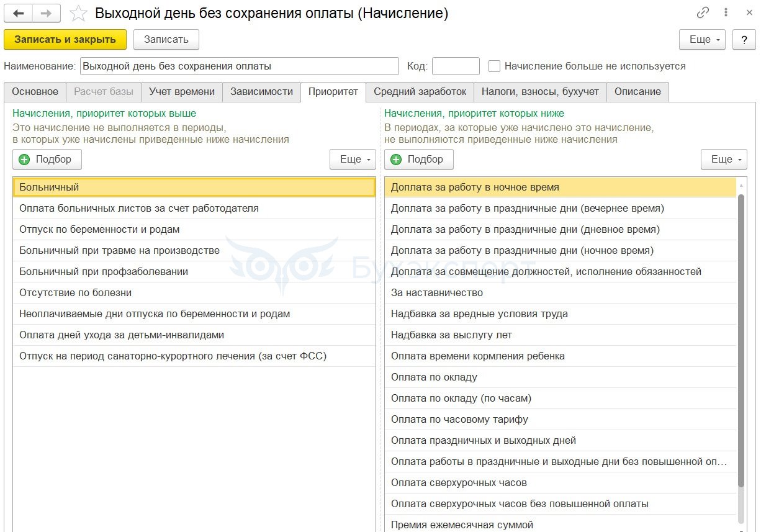
Task: Click the forward navigation arrow
Action: 46,13
